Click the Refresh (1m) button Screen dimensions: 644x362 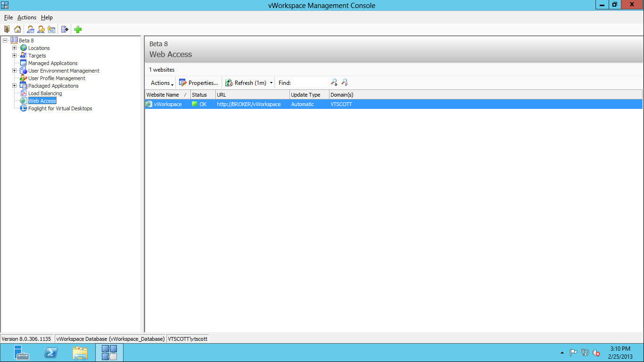246,83
